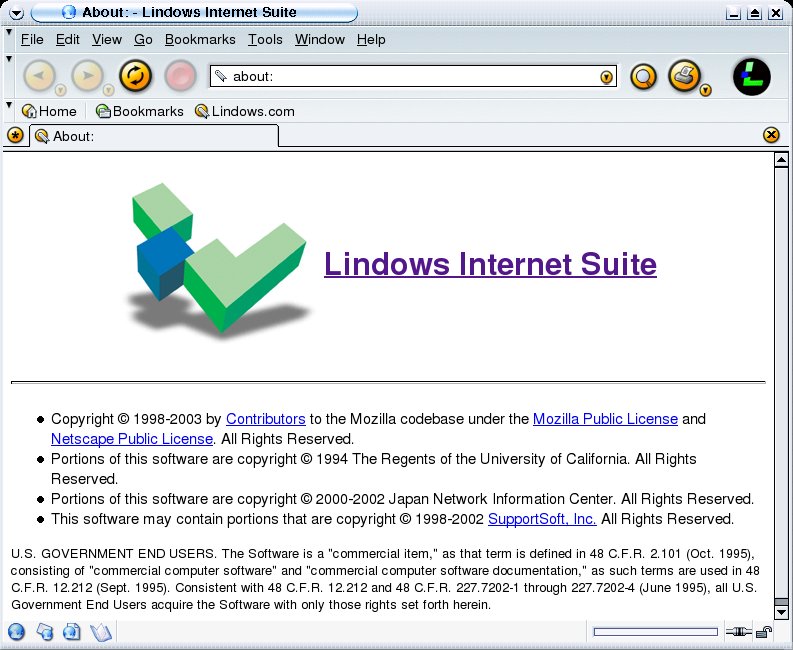Open the File menu
793x650 pixels.
tap(32, 39)
